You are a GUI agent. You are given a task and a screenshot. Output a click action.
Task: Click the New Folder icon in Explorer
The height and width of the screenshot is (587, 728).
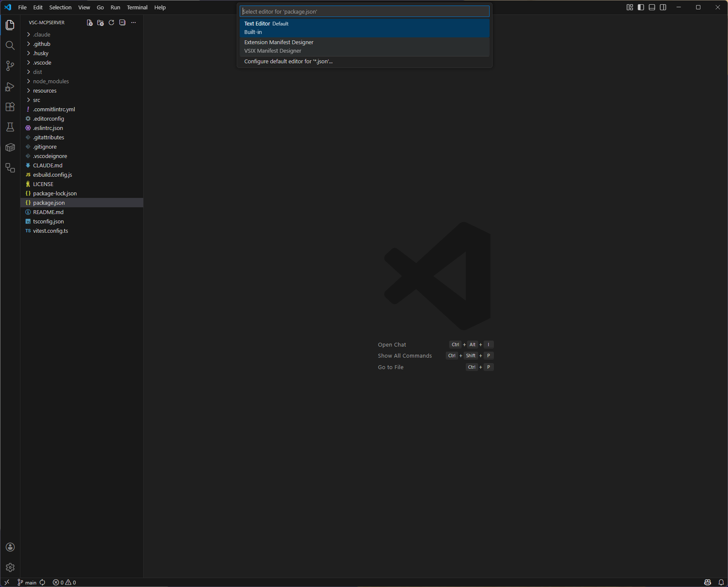click(x=100, y=23)
